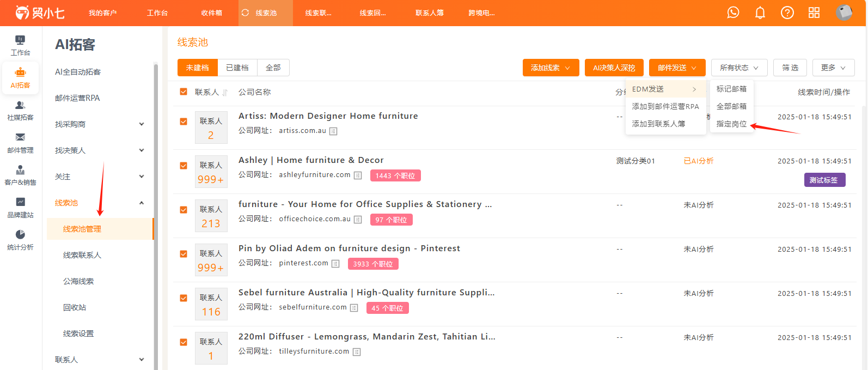Sort by the 联系人 column arrows
This screenshot has width=868, height=370.
tap(225, 93)
